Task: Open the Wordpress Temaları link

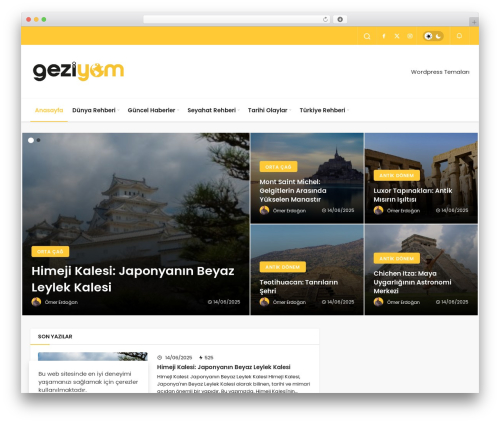Action: pos(440,72)
